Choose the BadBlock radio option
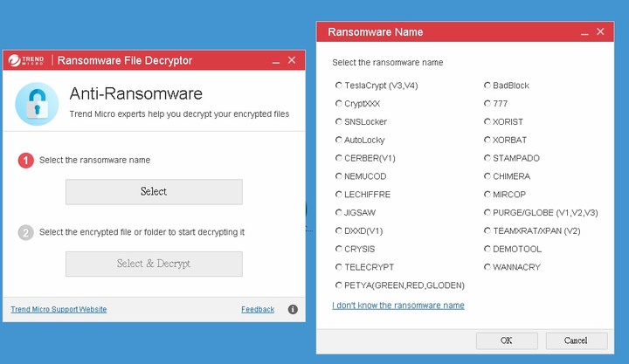629x364 pixels. pyautogui.click(x=487, y=86)
